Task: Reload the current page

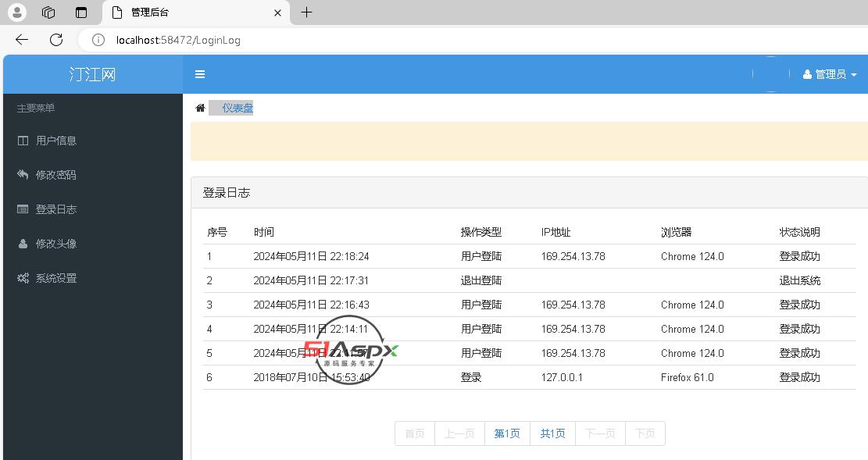Action: click(56, 40)
